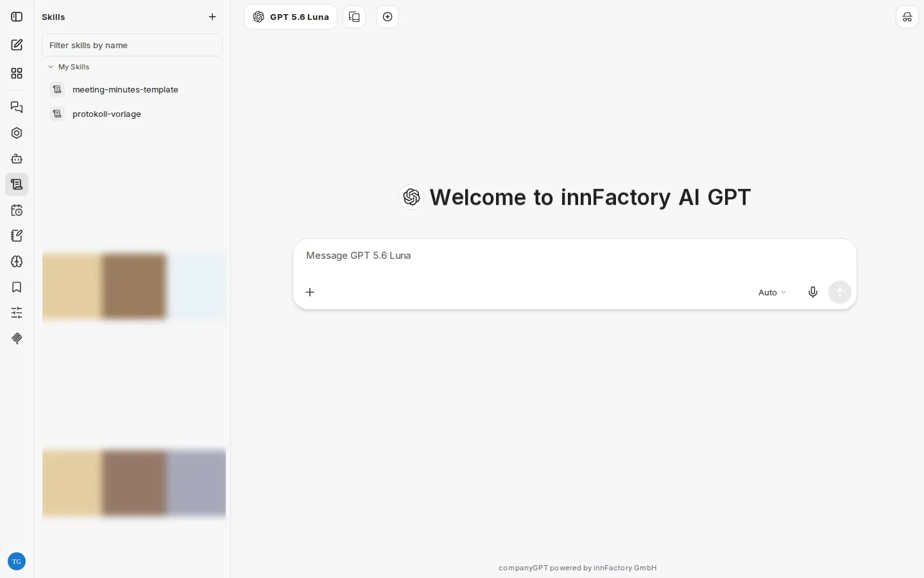The image size is (924, 578).
Task: Open the incognito temporary chat icon
Action: pyautogui.click(x=907, y=17)
